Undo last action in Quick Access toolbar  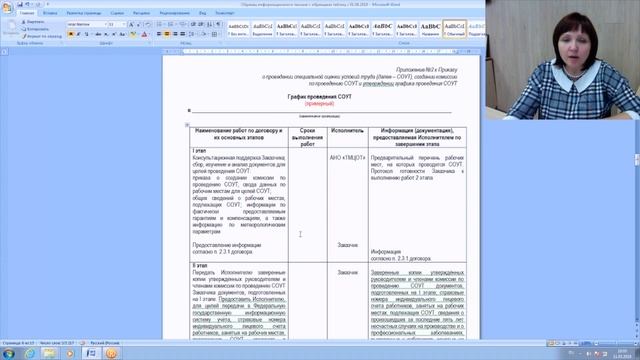click(x=27, y=4)
